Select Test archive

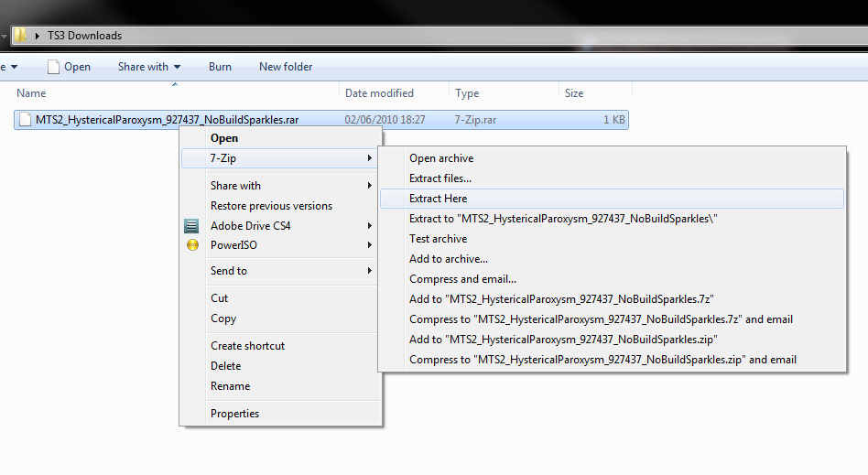tap(438, 239)
